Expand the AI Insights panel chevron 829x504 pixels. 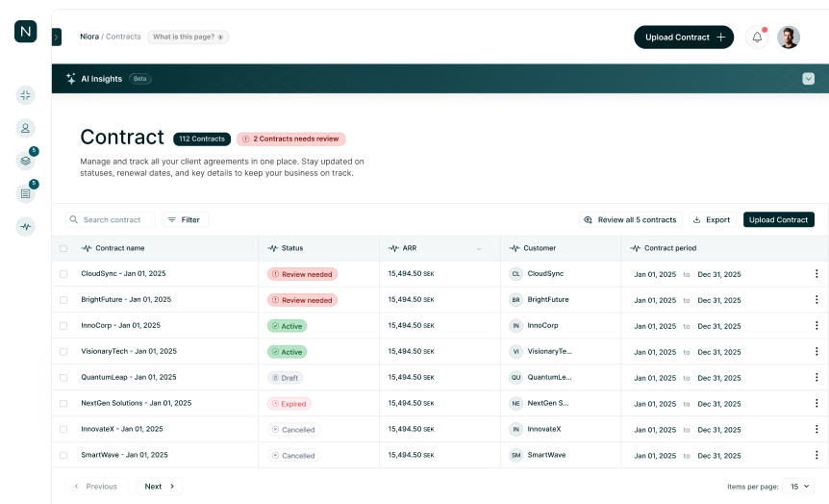[x=808, y=79]
